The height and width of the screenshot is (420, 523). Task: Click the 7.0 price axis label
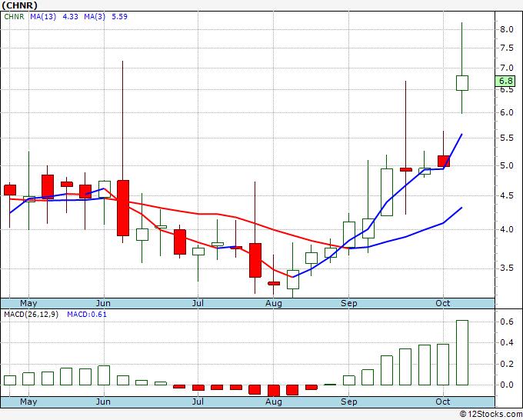[x=506, y=68]
